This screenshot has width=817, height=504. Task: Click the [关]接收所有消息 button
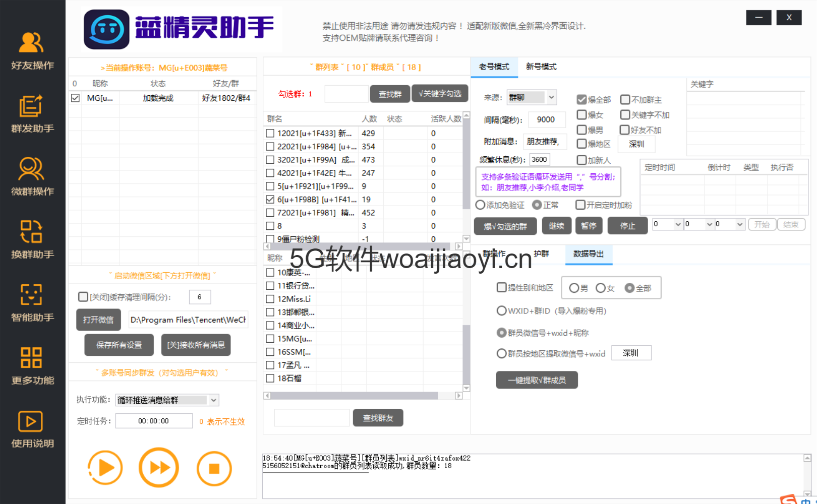[196, 345]
